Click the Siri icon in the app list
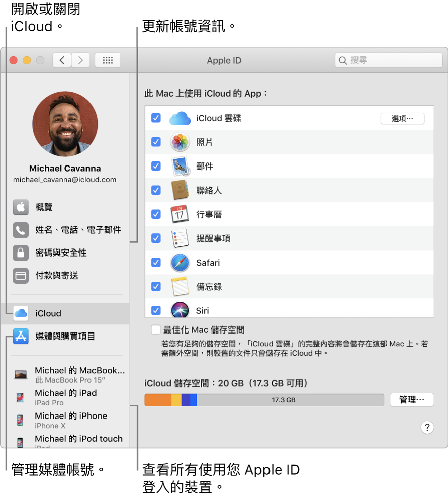 click(180, 310)
